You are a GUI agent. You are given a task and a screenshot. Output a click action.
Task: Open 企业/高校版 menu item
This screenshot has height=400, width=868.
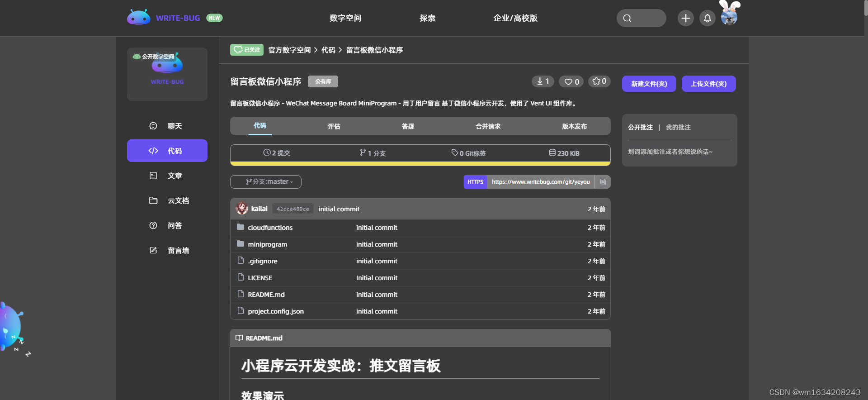pyautogui.click(x=515, y=18)
